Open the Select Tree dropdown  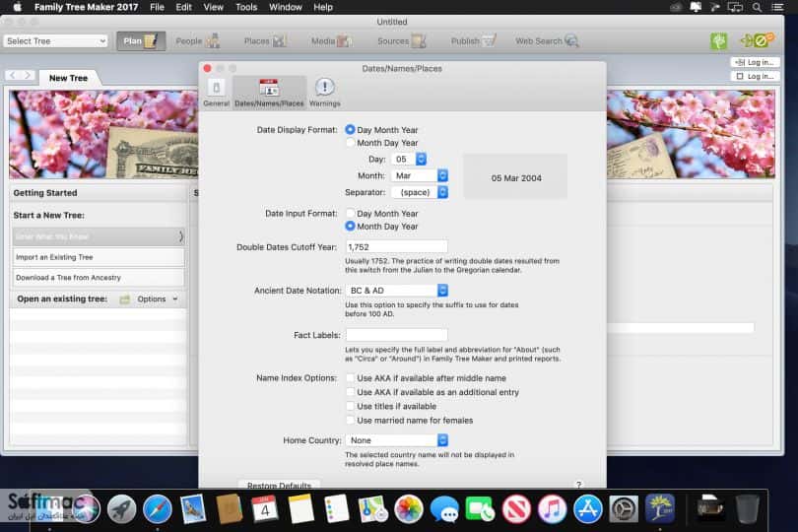(56, 41)
